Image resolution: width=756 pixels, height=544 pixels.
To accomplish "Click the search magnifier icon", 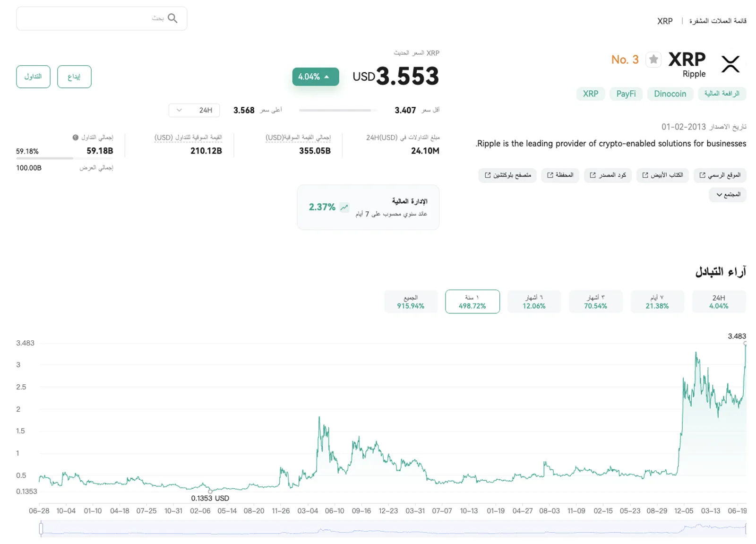I will point(172,18).
